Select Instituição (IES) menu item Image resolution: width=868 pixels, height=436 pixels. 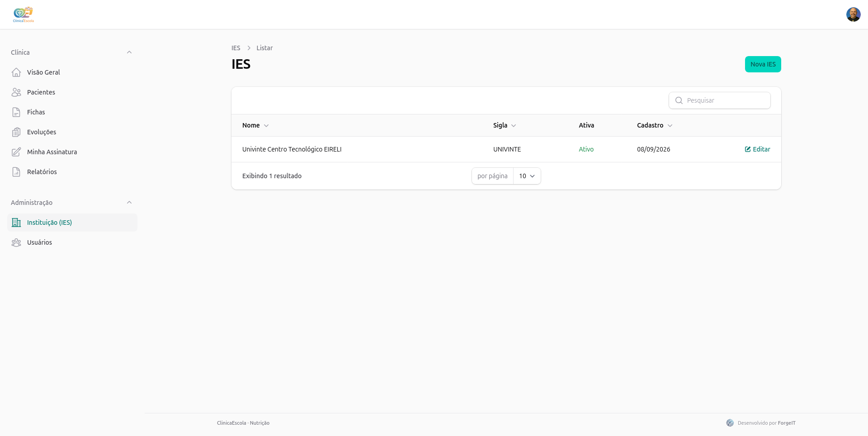pyautogui.click(x=72, y=223)
